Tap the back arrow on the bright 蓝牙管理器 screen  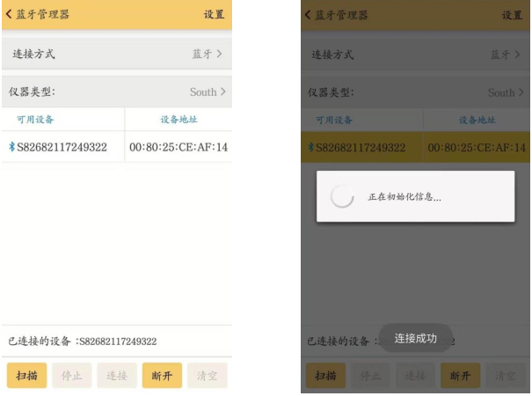tap(10, 15)
